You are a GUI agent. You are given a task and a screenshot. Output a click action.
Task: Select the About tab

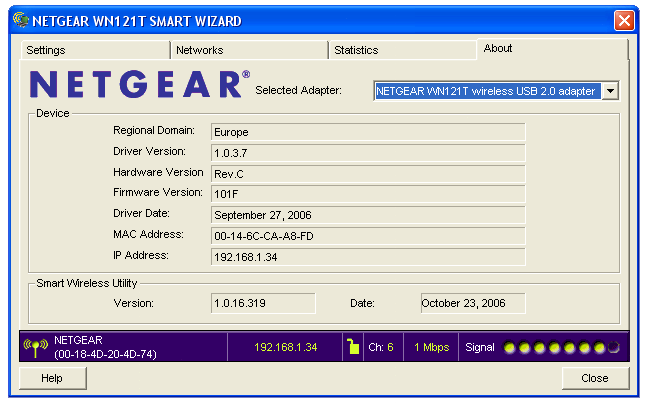553,49
